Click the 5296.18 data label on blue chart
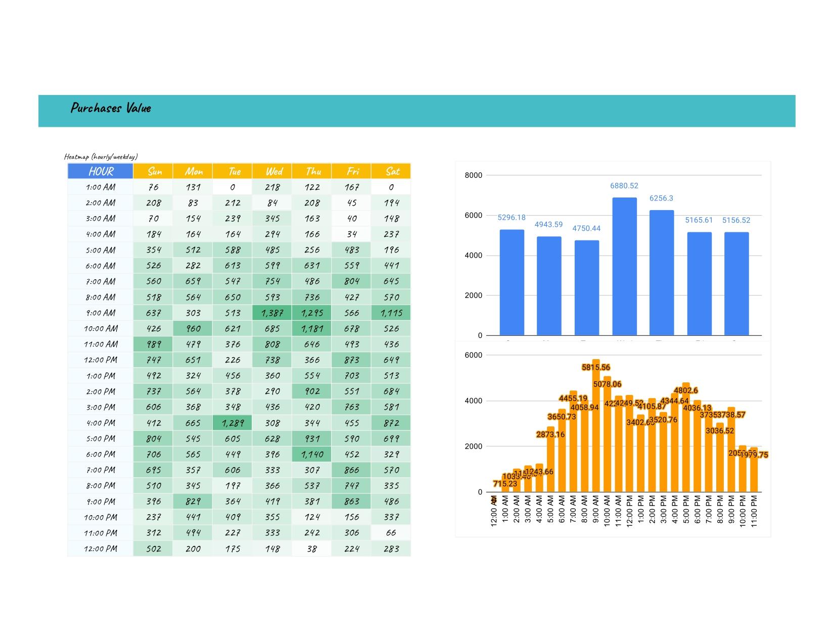 [x=512, y=218]
